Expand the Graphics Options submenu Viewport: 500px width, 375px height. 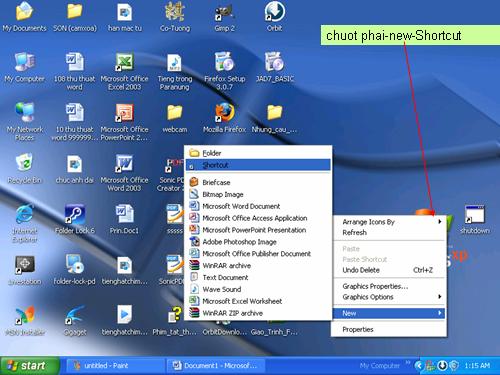(x=389, y=297)
